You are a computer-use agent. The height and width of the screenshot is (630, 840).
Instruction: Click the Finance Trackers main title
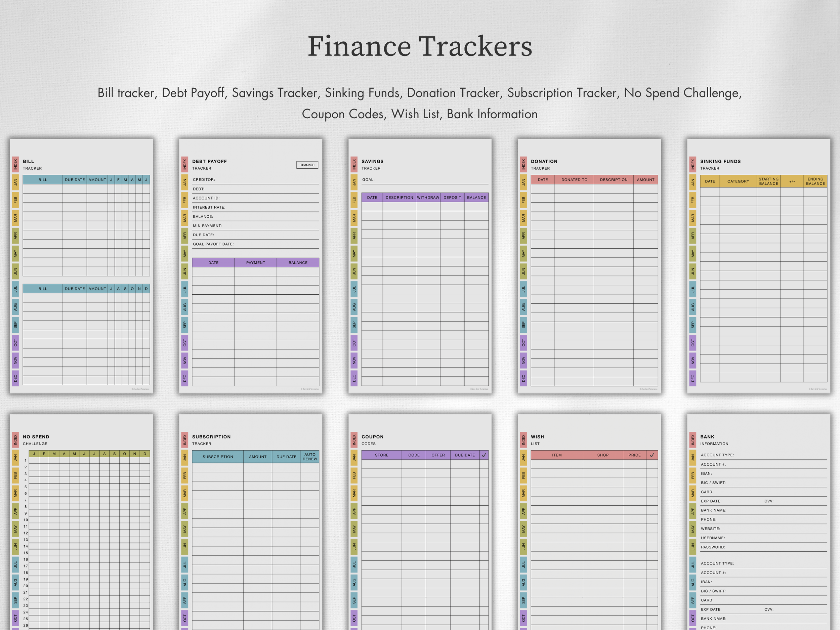tap(420, 46)
